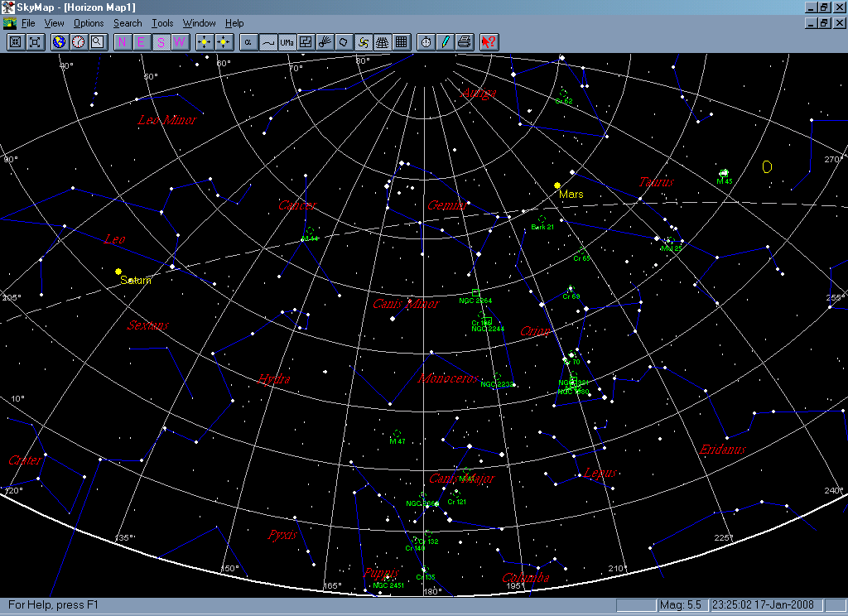This screenshot has height=616, width=848.
Task: Click the NGC 2264 square marker
Action: click(476, 292)
